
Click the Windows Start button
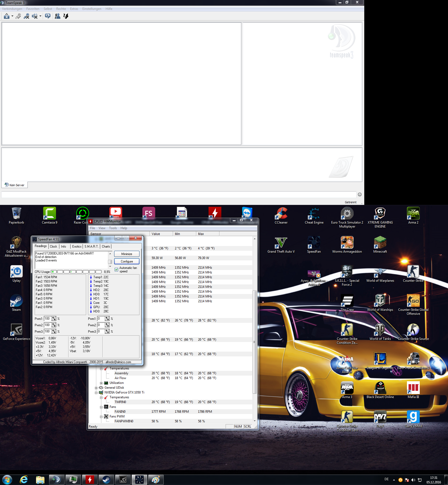click(x=7, y=480)
